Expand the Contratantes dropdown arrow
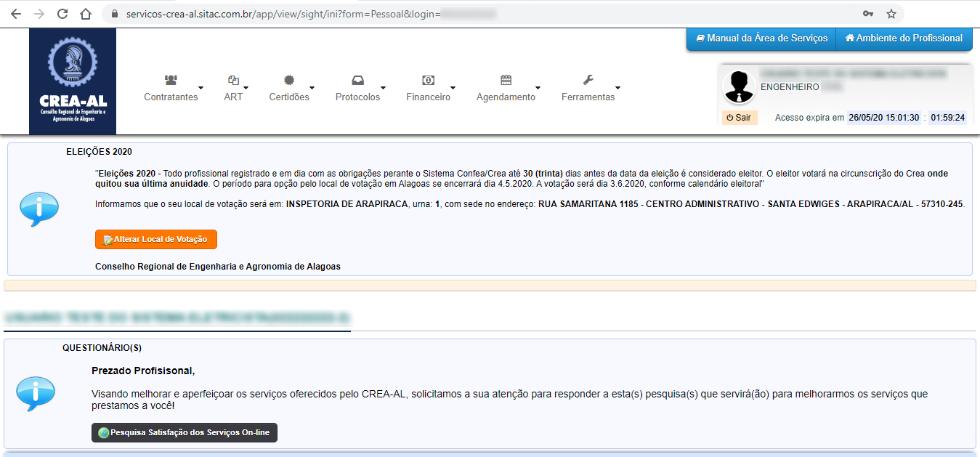980x457 pixels. coord(201,87)
